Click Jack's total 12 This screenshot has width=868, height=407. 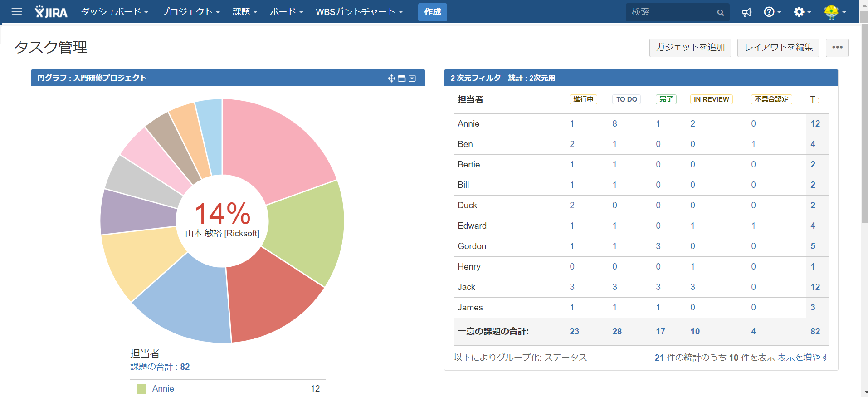(x=815, y=287)
